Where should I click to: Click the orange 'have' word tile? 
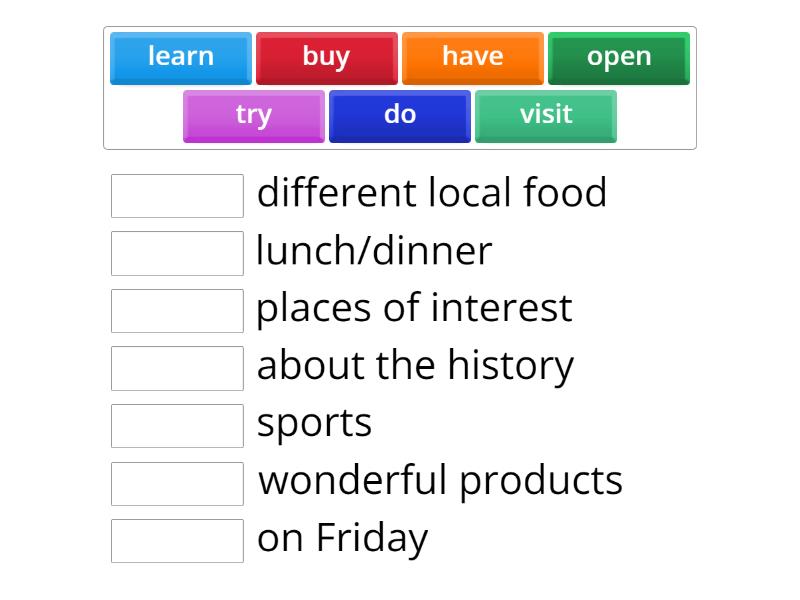pyautogui.click(x=472, y=57)
